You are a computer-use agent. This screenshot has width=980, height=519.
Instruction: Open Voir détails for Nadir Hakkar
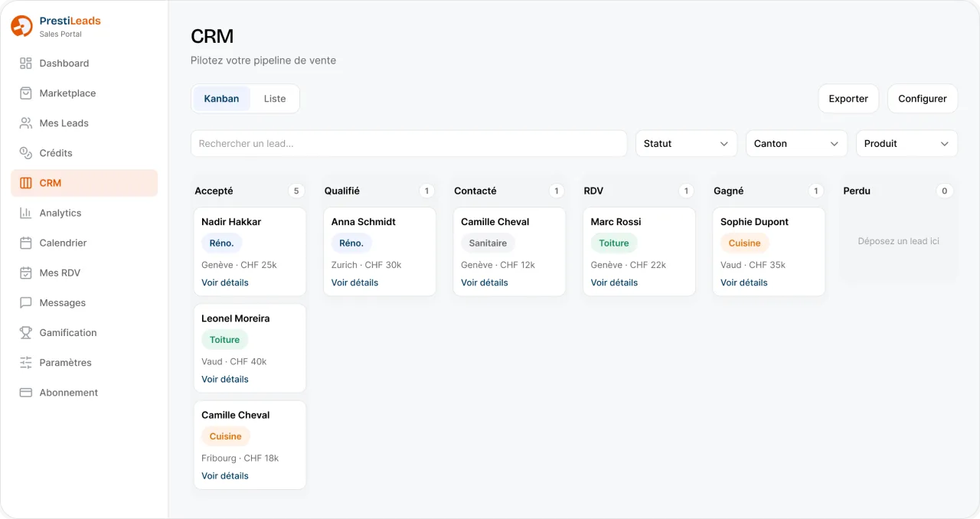click(x=225, y=282)
